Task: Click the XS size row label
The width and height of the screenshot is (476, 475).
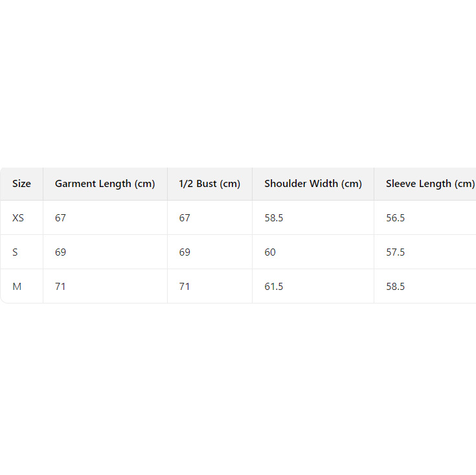Action: (x=18, y=218)
